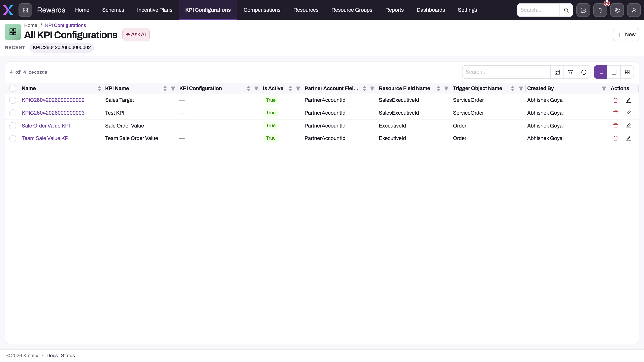This screenshot has height=362, width=644.
Task: Open the settings gear icon
Action: click(617, 10)
